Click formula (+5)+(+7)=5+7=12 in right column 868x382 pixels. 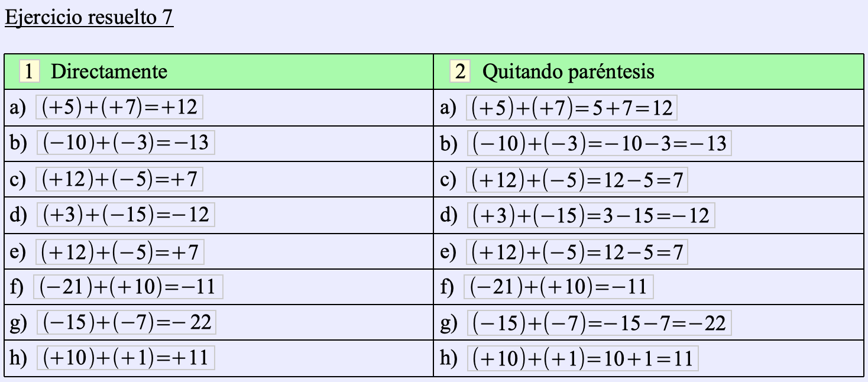point(572,108)
